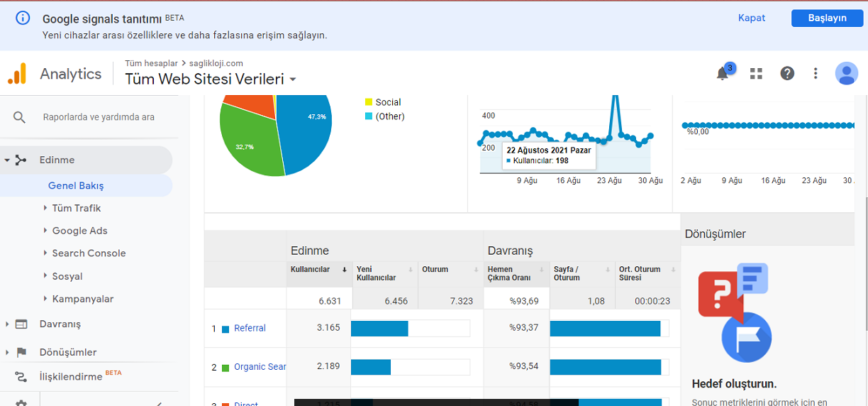Click the help question mark icon
This screenshot has height=406, width=868.
(x=787, y=73)
